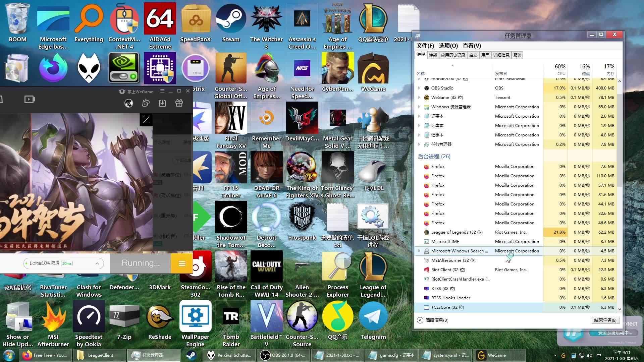The width and height of the screenshot is (644, 362).
Task: Click scrollbar down arrow in Task Manager
Action: 620,309
